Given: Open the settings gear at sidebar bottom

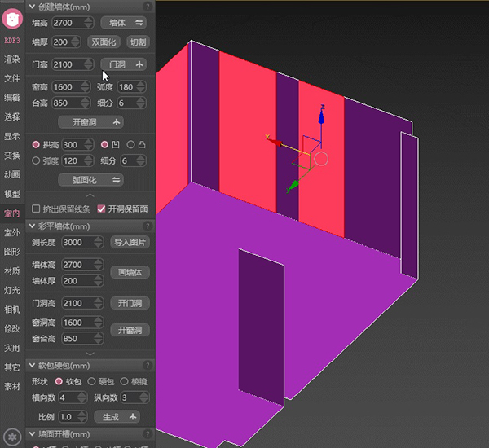Looking at the screenshot, I should (11, 436).
